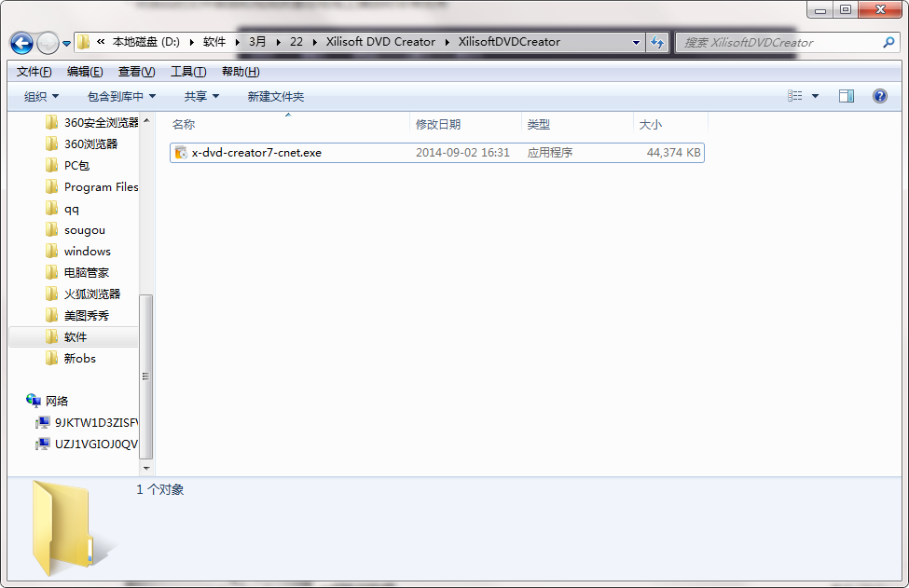Open the 包含到库中 dropdown
The width and height of the screenshot is (909, 588).
coord(121,96)
